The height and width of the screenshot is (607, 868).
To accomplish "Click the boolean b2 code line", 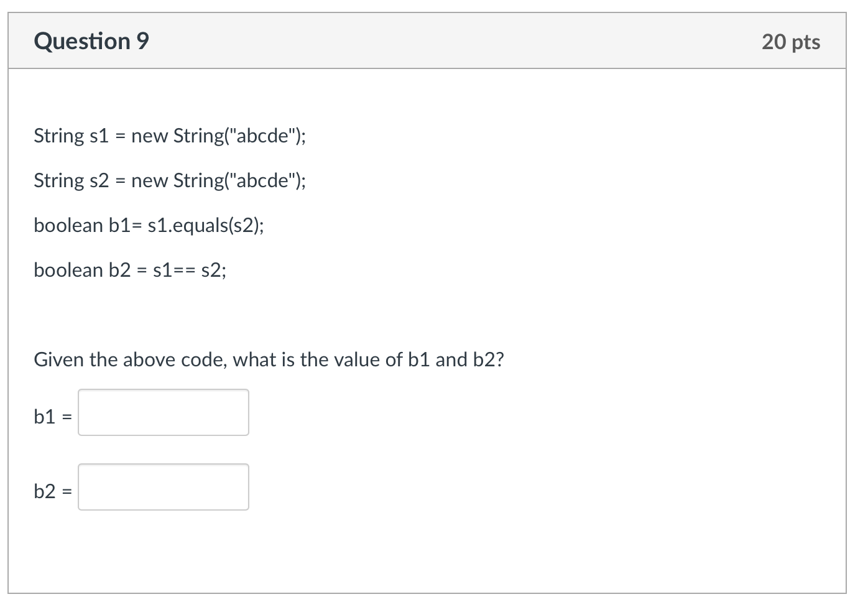I will coord(131,270).
